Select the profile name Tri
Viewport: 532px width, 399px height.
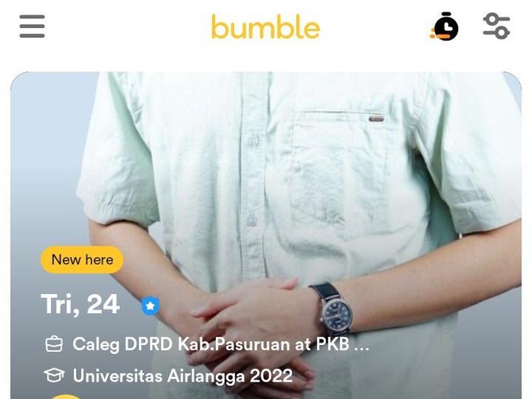(x=59, y=304)
